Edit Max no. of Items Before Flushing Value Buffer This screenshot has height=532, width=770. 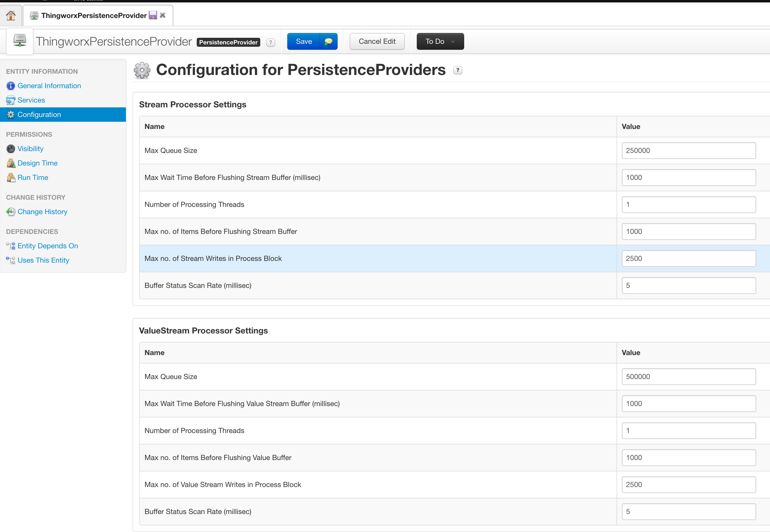[x=689, y=457]
